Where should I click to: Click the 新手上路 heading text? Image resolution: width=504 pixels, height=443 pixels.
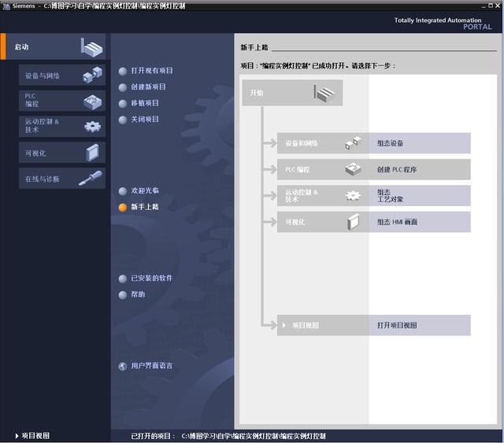(254, 47)
